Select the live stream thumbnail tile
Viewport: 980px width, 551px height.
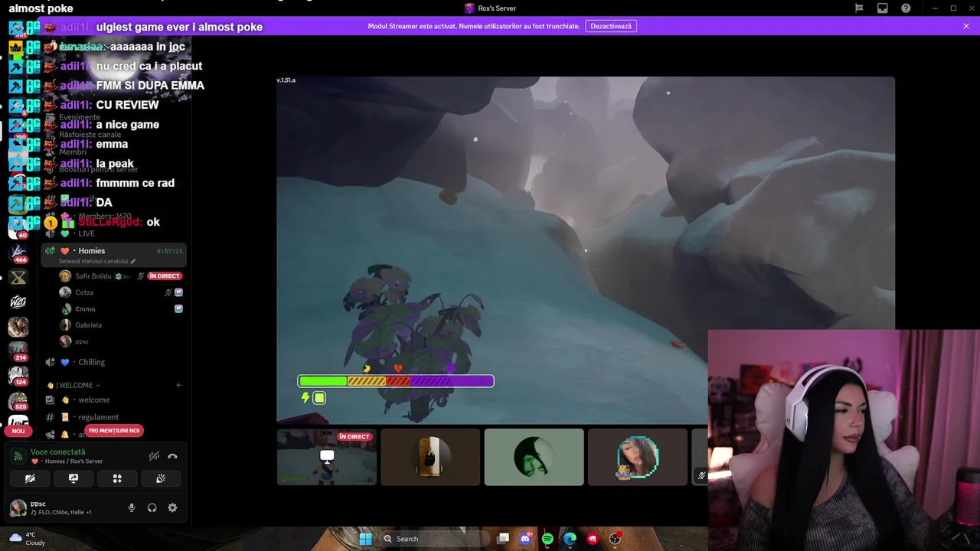327,457
